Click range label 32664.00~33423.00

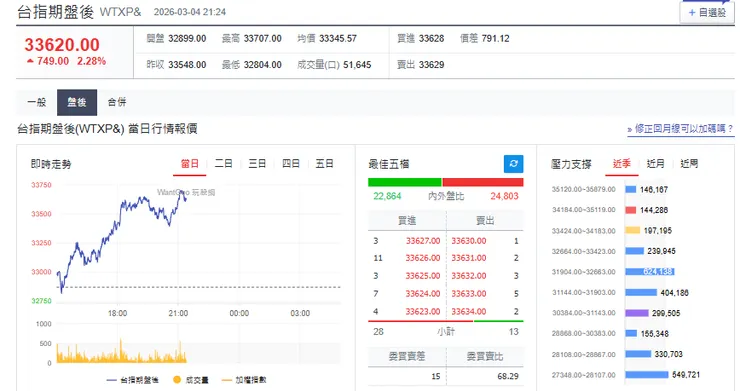(584, 251)
